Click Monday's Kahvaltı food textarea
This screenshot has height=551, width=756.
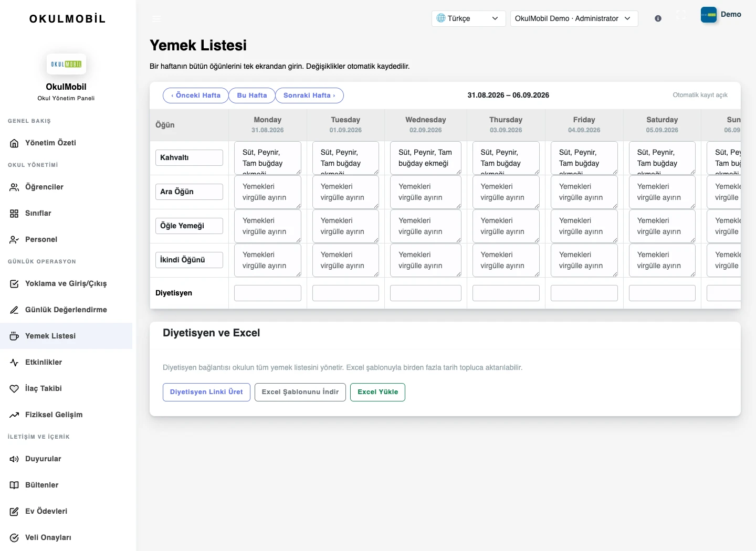[x=268, y=158]
